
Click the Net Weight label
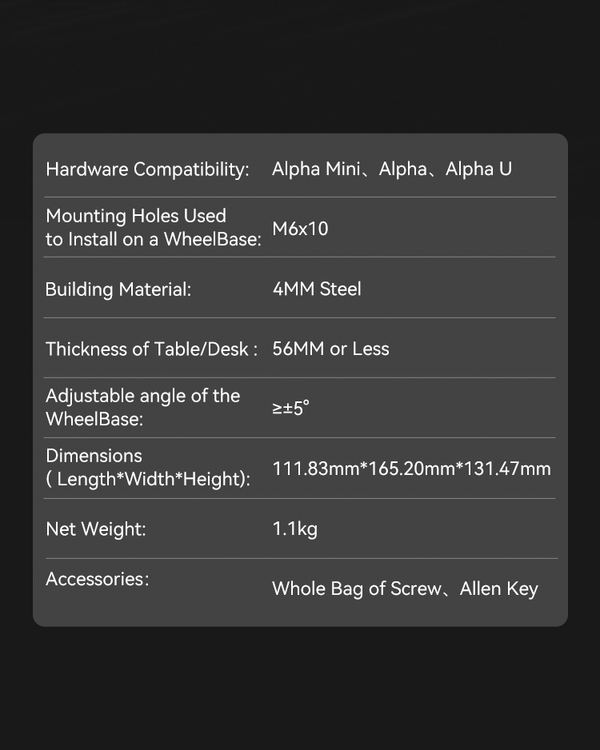(x=95, y=529)
